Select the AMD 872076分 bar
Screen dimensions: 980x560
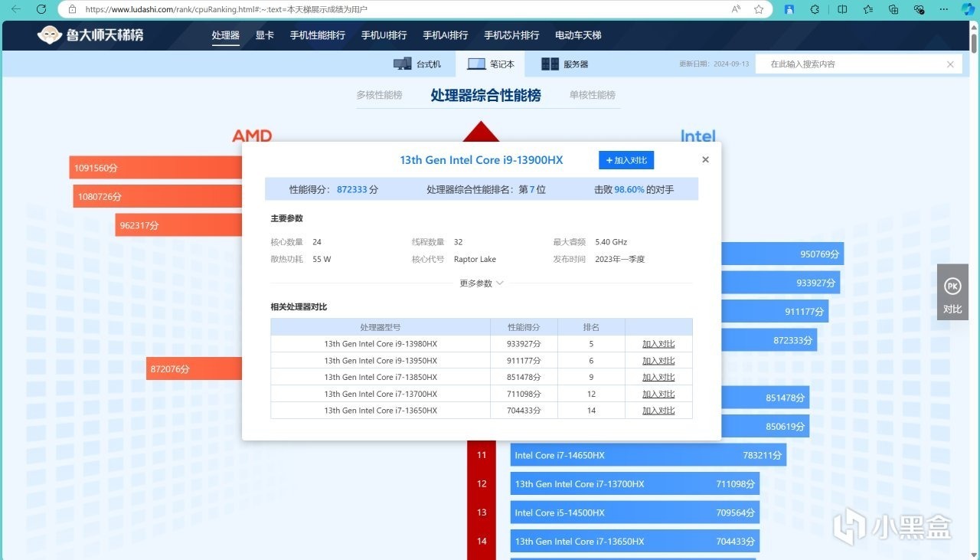pos(194,368)
